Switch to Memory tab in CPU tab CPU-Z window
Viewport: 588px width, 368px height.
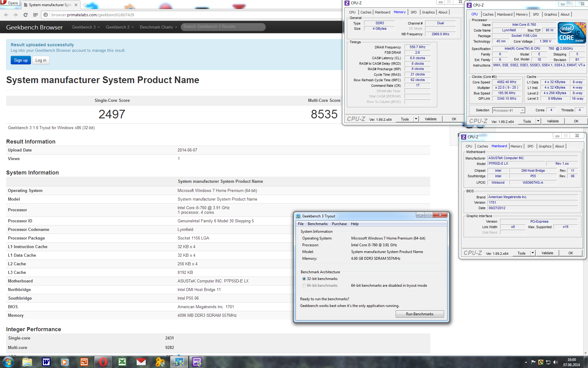click(522, 14)
